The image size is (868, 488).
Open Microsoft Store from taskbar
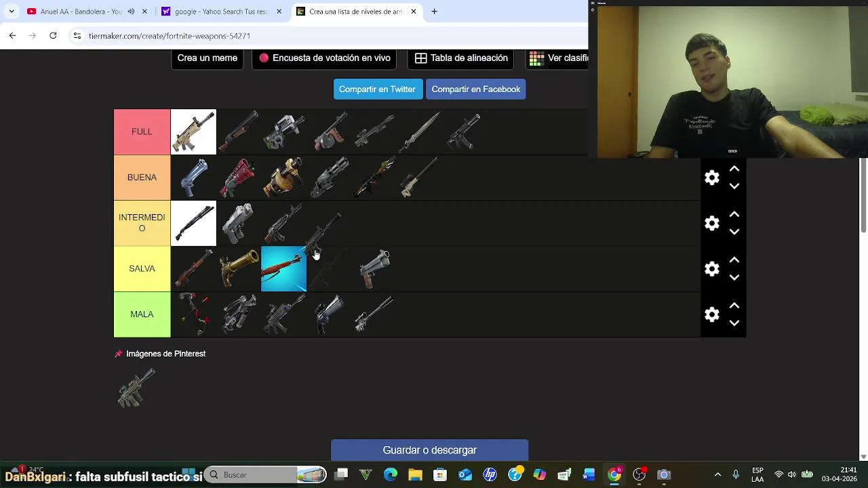pos(440,475)
